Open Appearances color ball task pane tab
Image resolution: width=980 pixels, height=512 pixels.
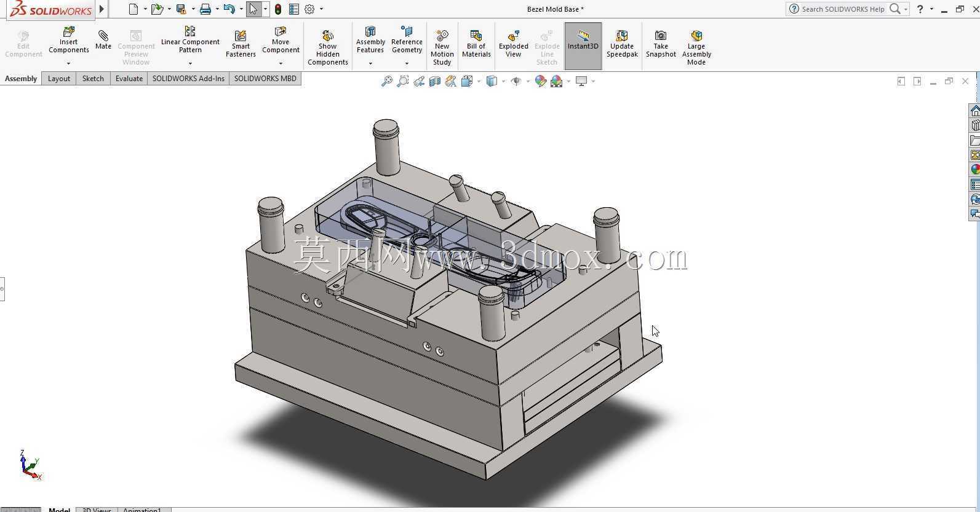pos(975,170)
